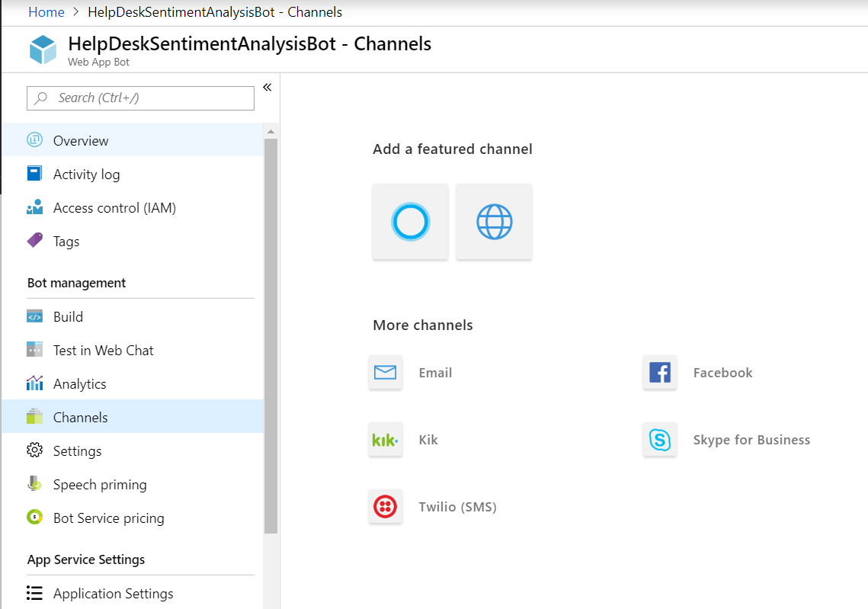Click the Facebook channel icon

coord(659,373)
